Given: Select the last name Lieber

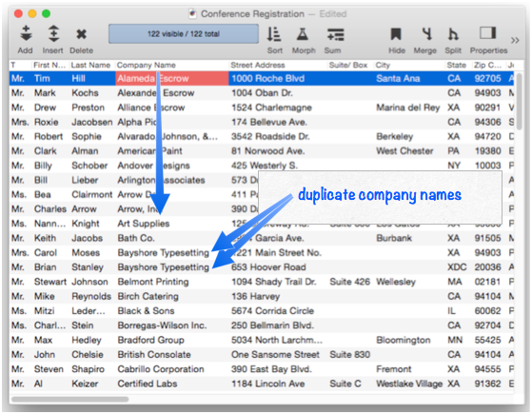Looking at the screenshot, I should click(x=85, y=180).
